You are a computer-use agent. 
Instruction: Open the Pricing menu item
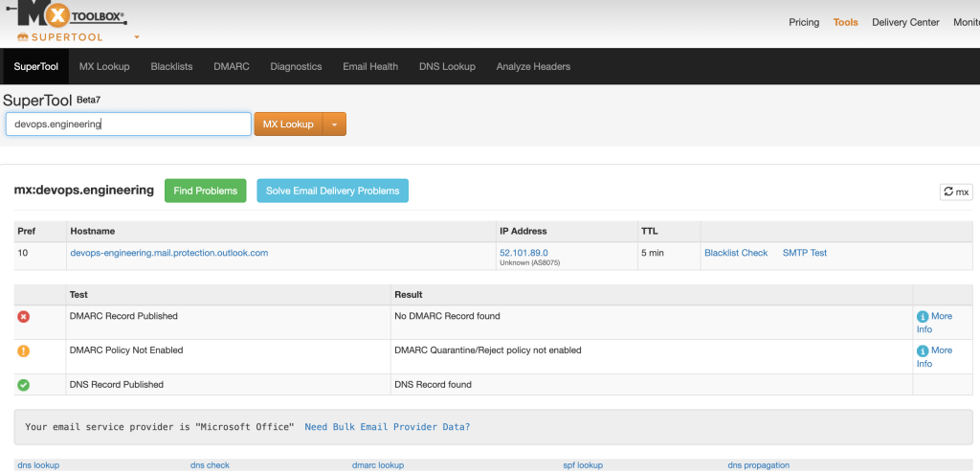[x=804, y=23]
